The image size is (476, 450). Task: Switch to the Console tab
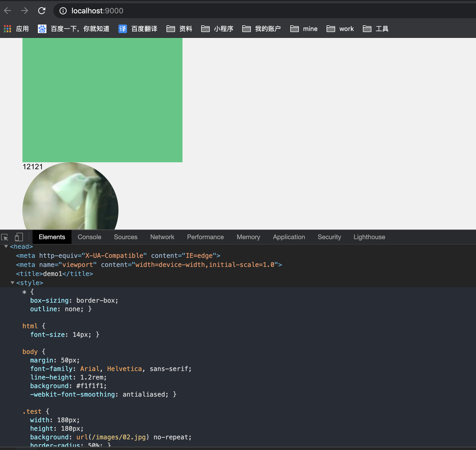(89, 237)
